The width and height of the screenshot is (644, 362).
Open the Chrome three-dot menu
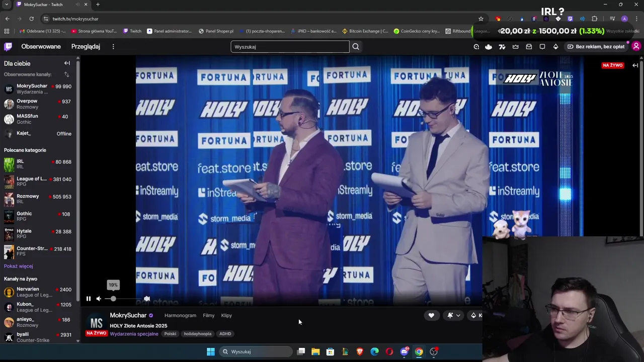[x=636, y=19]
